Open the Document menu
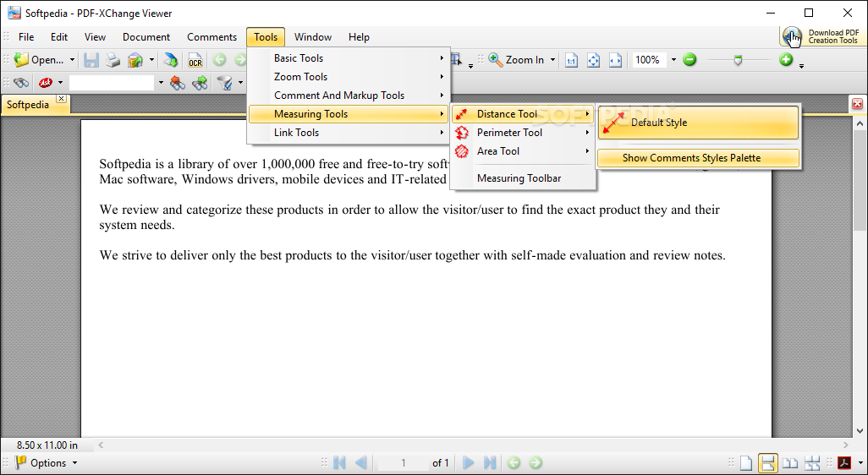This screenshot has height=475, width=868. tap(146, 37)
